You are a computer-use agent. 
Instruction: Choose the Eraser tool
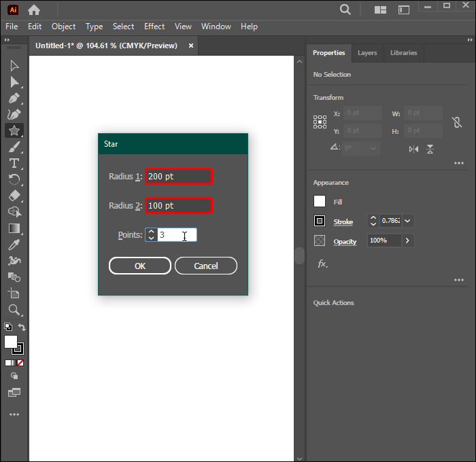[x=14, y=196]
